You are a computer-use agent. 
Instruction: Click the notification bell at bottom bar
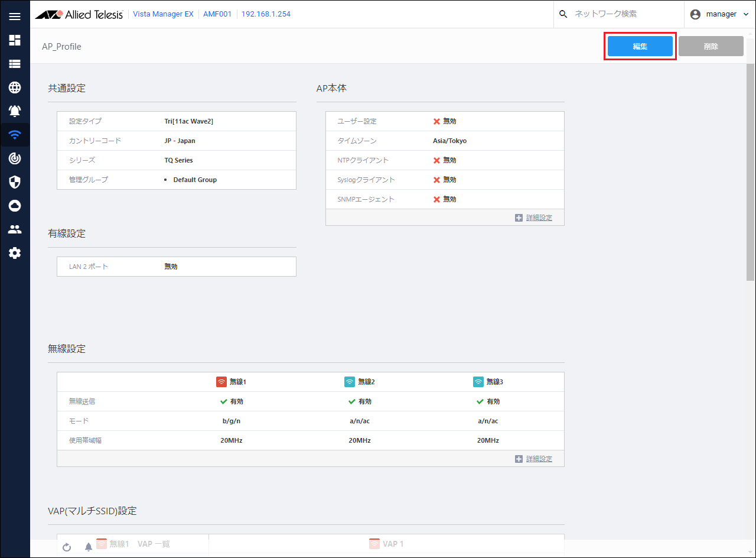click(x=89, y=547)
